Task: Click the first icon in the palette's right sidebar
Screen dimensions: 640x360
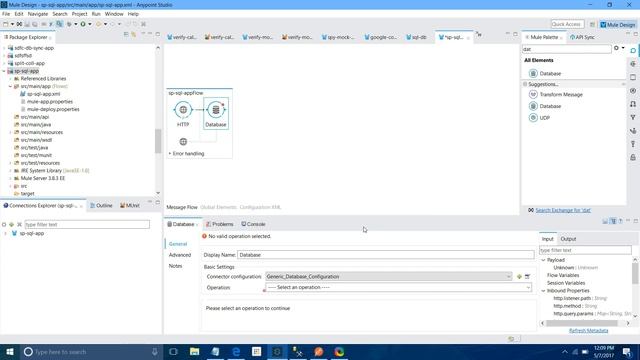Action: coord(633,51)
